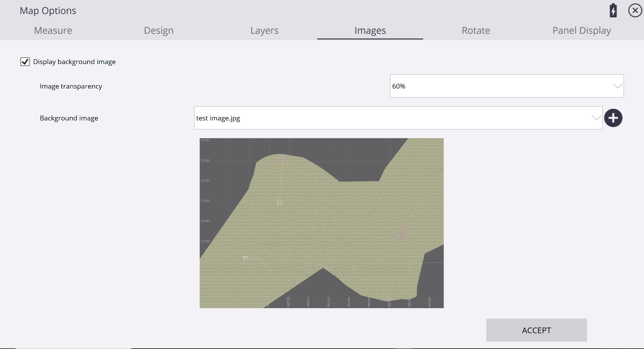
Task: Click the ACCEPT button
Action: click(536, 330)
